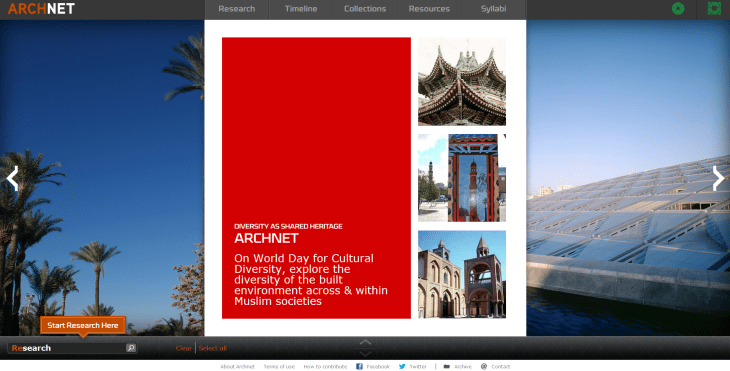Click the Clear link
Image resolution: width=730 pixels, height=371 pixels.
point(183,348)
